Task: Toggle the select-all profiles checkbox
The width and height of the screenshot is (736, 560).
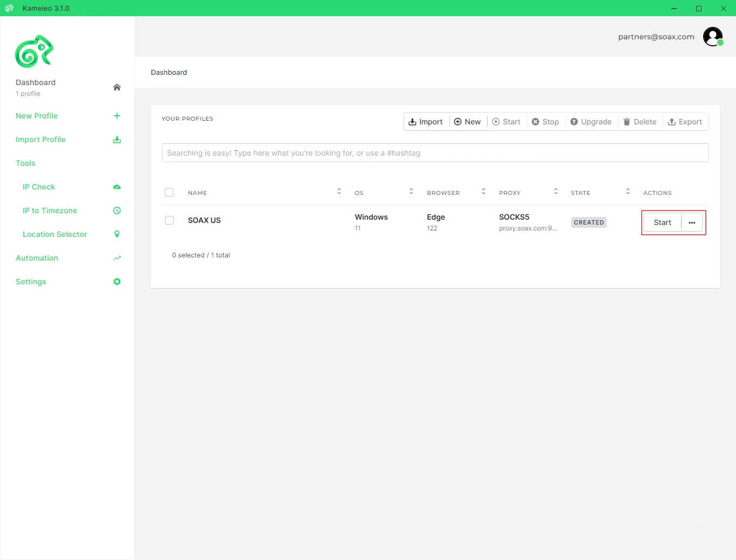Action: tap(169, 192)
